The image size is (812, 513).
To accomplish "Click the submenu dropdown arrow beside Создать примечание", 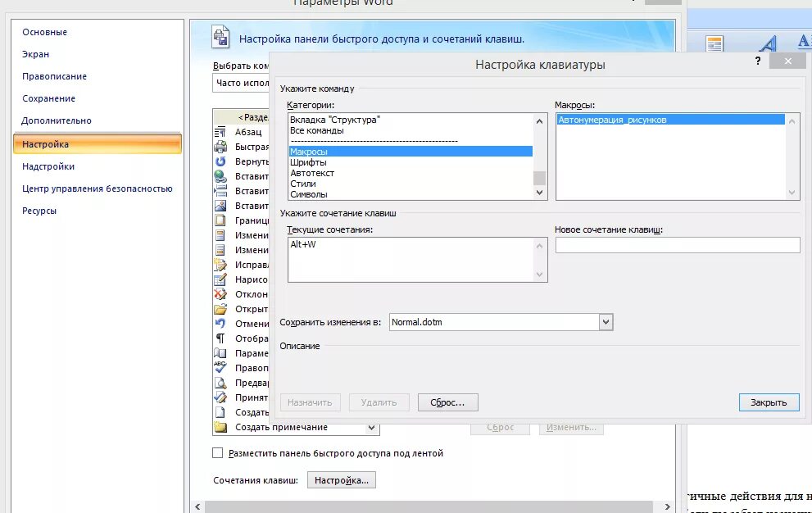I will (x=371, y=428).
